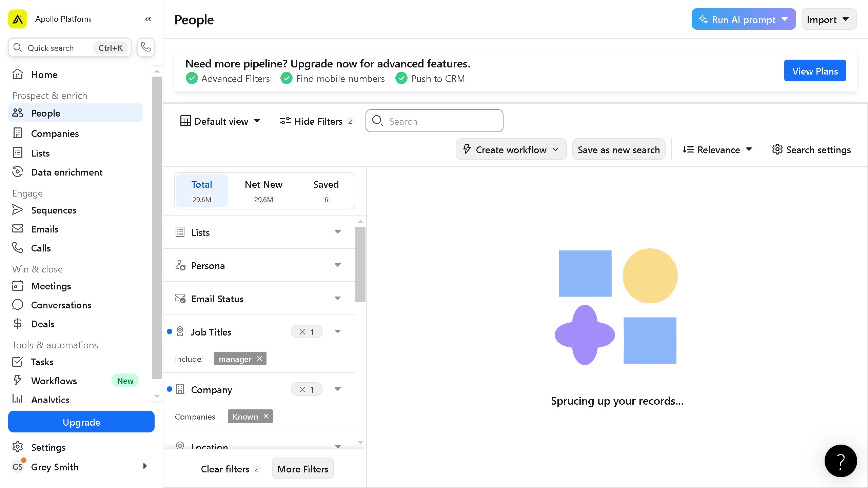Open the Data enrichment sidebar item
Viewport: 868px width, 488px height.
66,172
